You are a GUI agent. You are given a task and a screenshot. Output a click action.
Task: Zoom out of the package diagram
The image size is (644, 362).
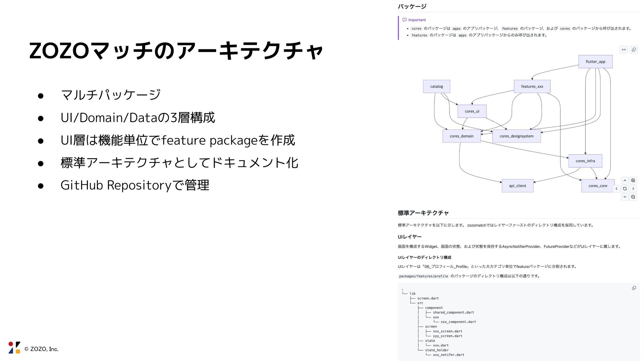click(633, 197)
